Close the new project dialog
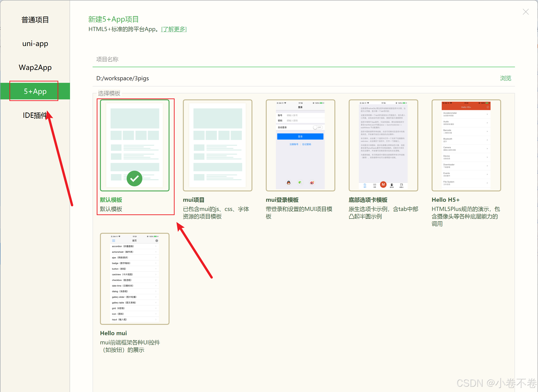 pyautogui.click(x=525, y=12)
